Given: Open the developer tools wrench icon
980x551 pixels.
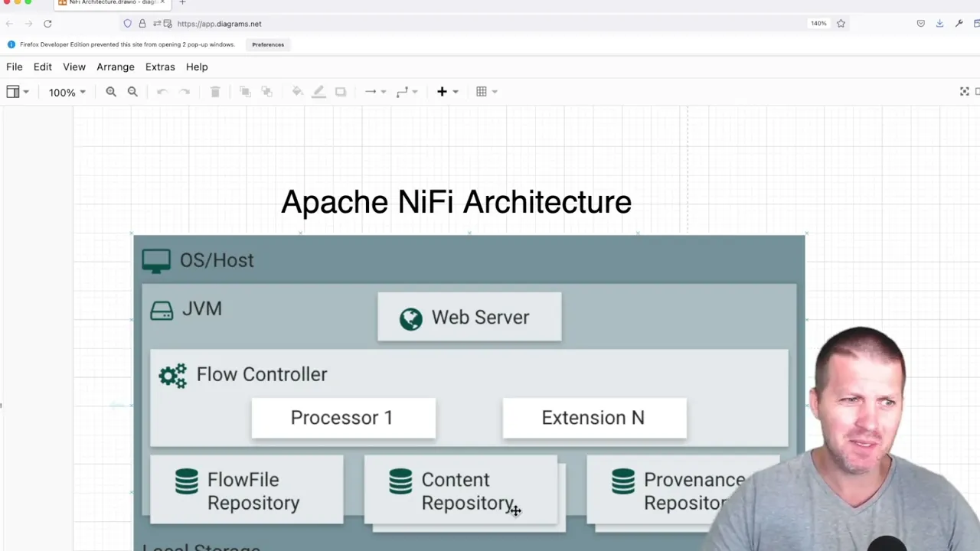Looking at the screenshot, I should pos(959,24).
